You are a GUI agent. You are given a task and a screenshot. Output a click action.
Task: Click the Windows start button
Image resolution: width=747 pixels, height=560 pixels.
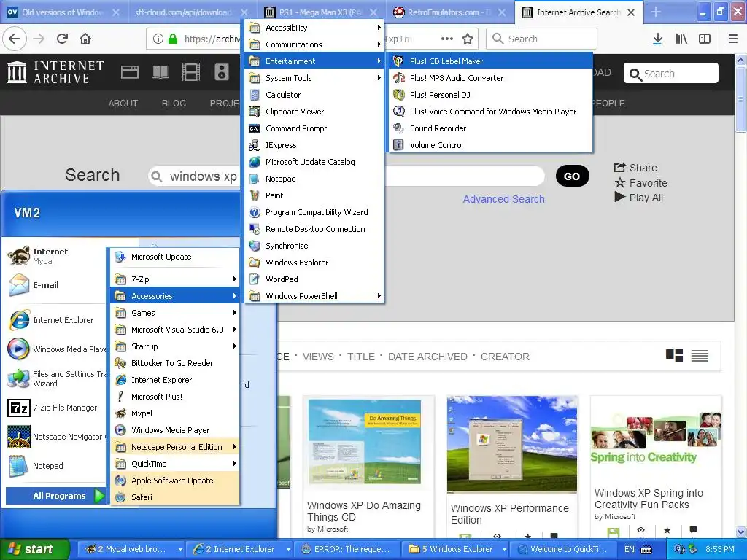point(34,549)
